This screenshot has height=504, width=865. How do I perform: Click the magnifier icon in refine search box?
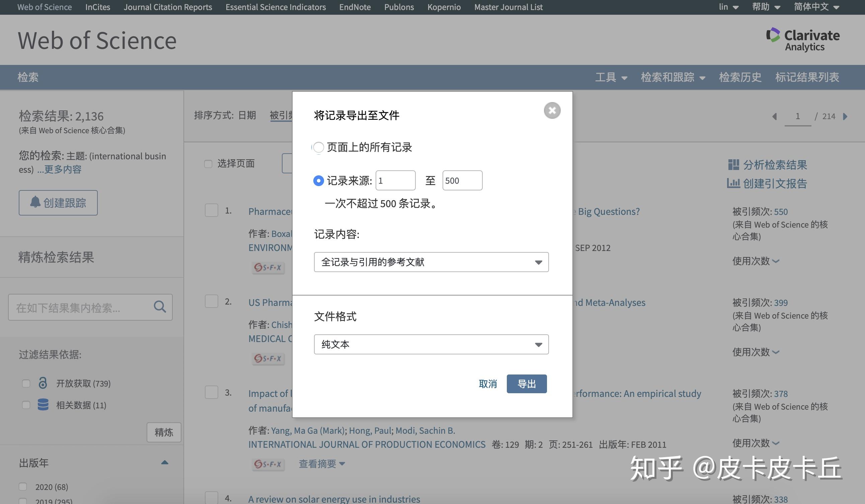point(160,307)
